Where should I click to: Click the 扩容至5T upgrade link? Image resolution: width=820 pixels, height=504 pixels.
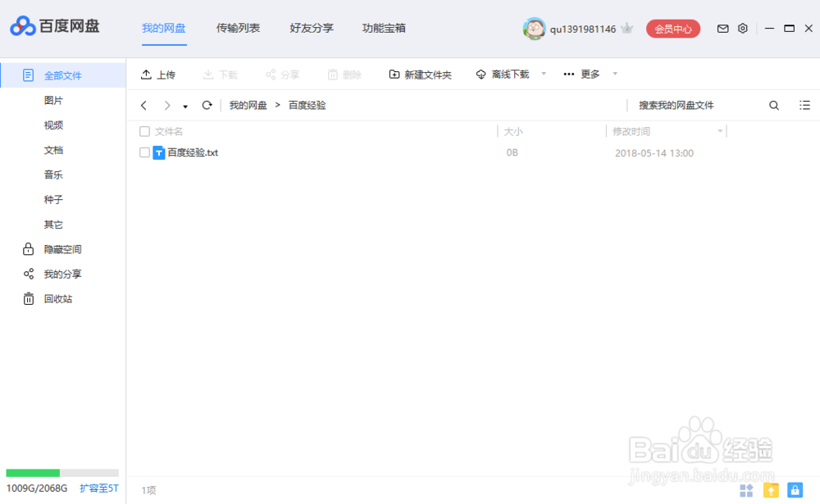coord(98,488)
